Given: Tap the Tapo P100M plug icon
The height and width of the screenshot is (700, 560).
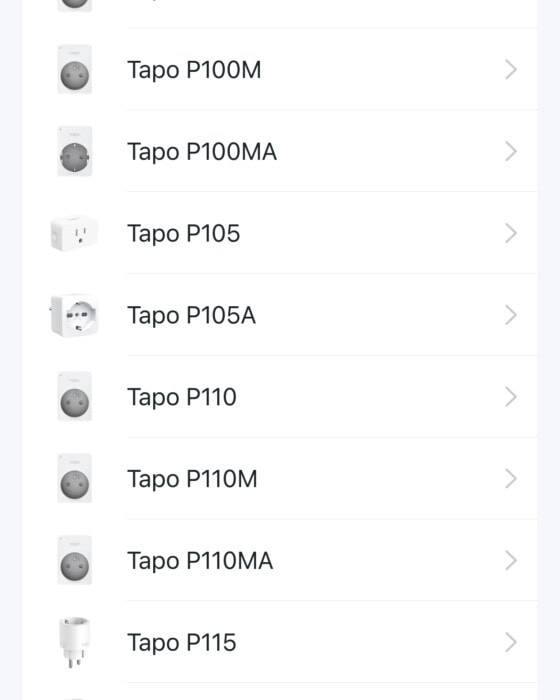Looking at the screenshot, I should 75,70.
